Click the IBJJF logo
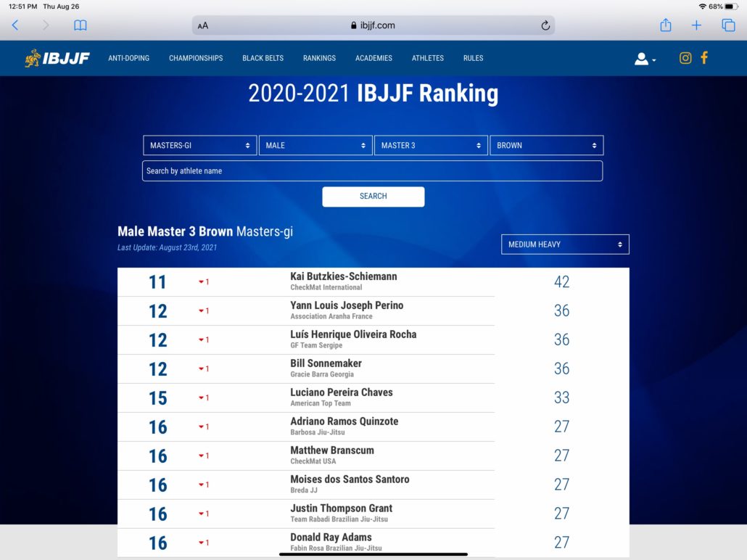The width and height of the screenshot is (747, 560). point(57,58)
